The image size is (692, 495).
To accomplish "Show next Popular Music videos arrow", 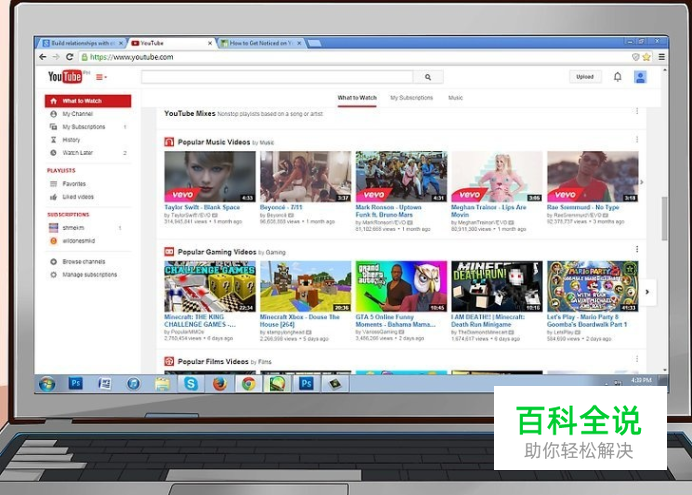I will (642, 182).
